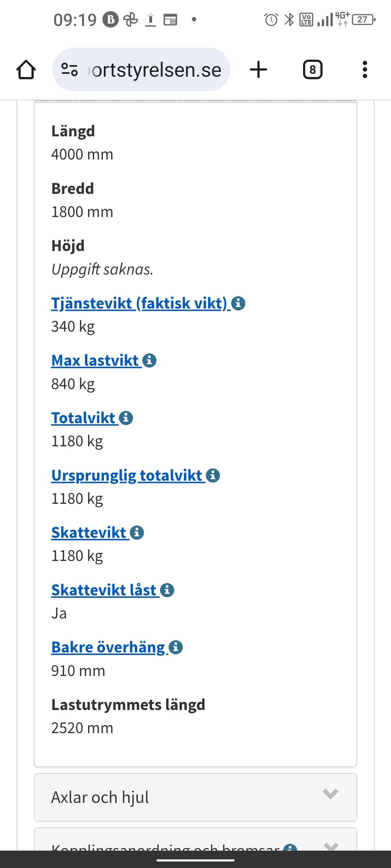Screen dimensions: 391x868
Task: Show info icon next to Totalvikt
Action: tap(126, 418)
